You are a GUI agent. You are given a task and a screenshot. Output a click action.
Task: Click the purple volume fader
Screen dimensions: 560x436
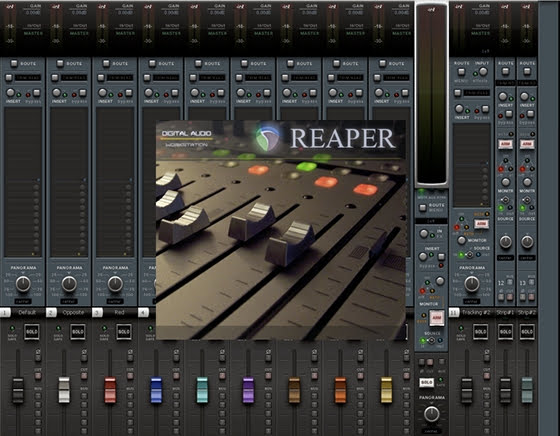[x=248, y=390]
